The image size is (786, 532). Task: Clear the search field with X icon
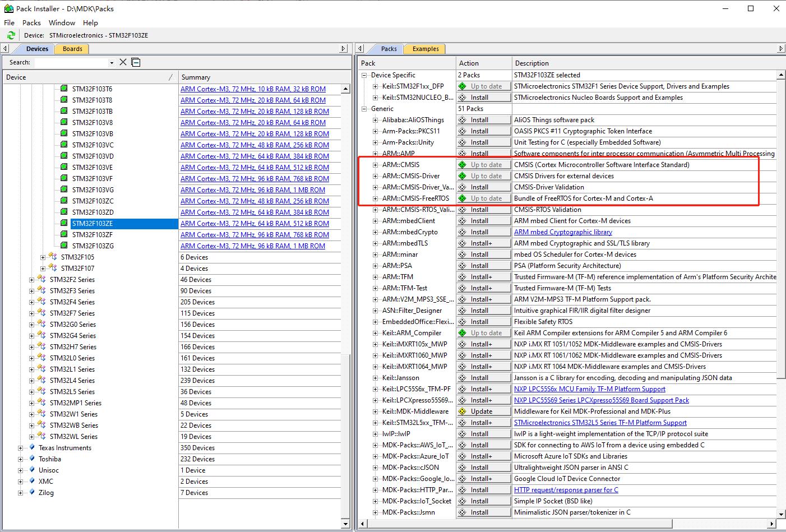point(123,62)
